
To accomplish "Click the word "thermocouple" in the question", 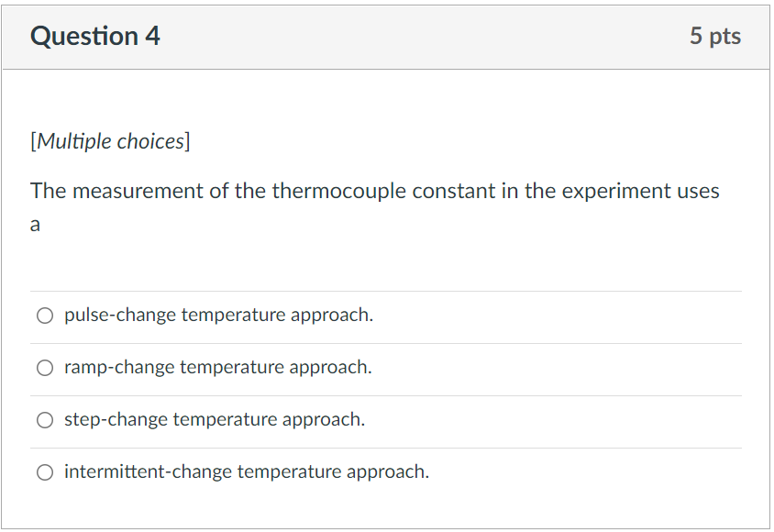I will (339, 191).
